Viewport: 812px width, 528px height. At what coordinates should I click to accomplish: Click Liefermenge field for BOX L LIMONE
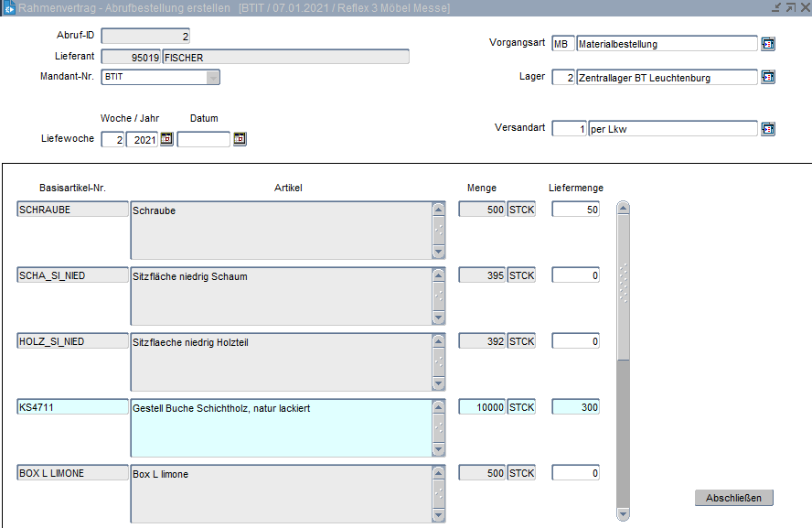[x=576, y=473]
